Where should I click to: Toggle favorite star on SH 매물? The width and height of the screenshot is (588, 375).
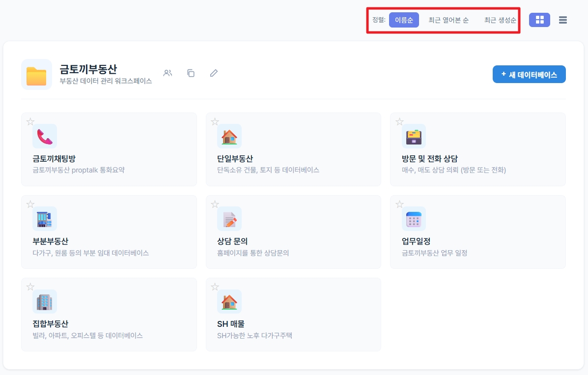(x=215, y=287)
